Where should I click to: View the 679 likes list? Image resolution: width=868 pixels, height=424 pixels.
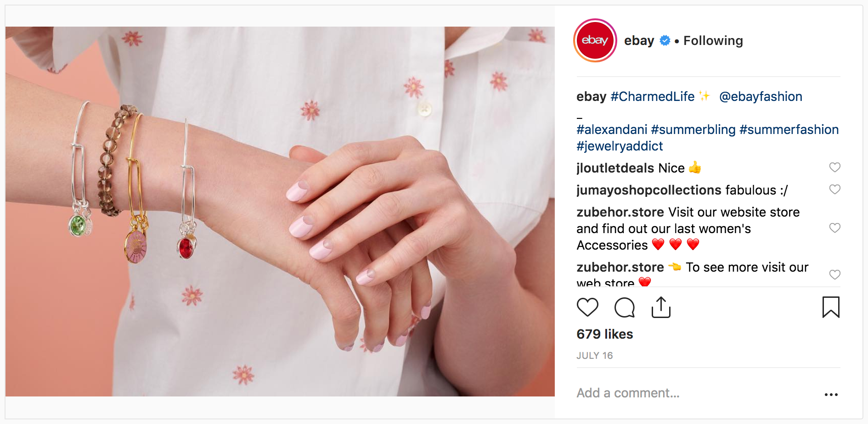tap(605, 334)
